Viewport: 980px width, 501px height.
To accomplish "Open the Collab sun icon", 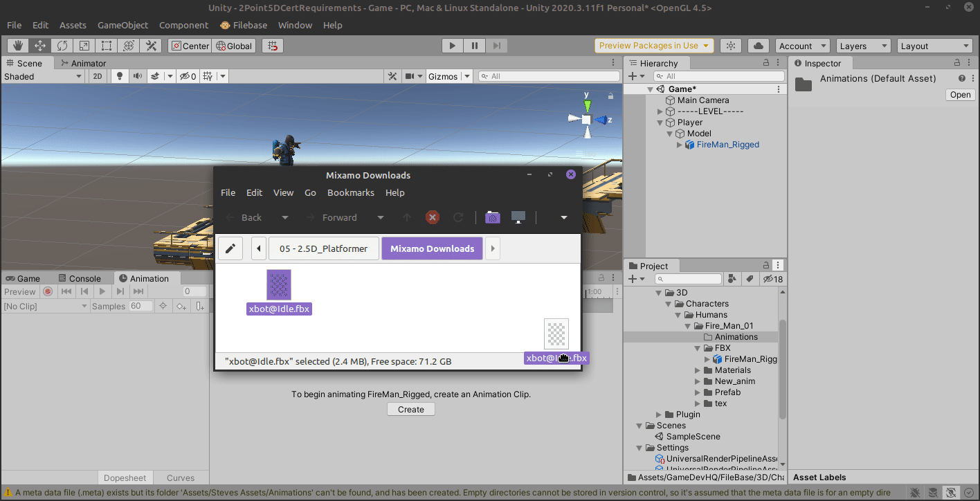I will [732, 46].
